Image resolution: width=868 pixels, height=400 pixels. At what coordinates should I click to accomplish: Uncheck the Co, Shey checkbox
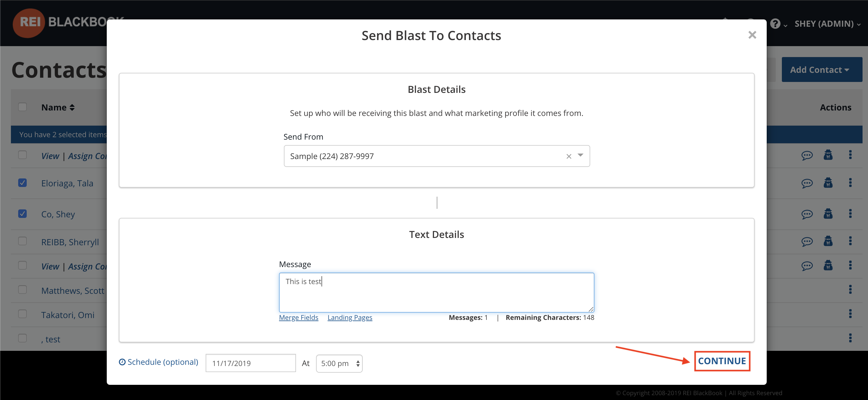(22, 214)
